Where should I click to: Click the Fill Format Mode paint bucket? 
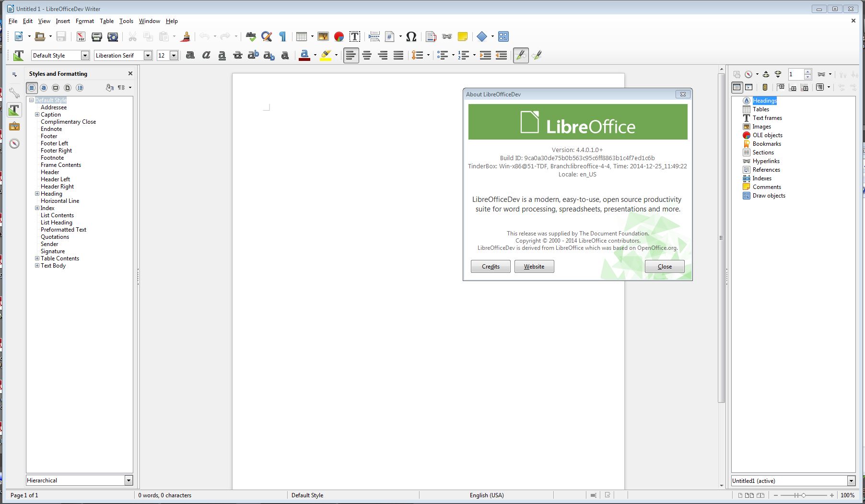click(x=110, y=88)
